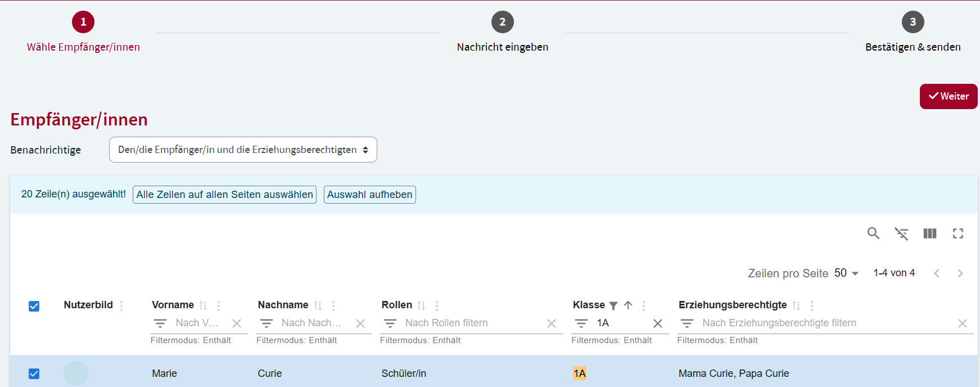
Task: Click Alle Zeilen auf allen Seiten auswählen
Action: (x=224, y=195)
